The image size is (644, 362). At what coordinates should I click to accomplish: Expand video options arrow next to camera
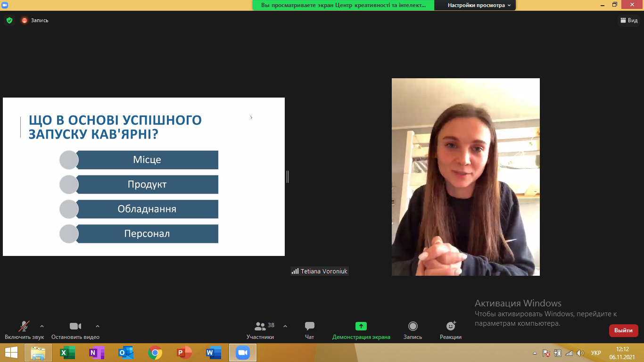pyautogui.click(x=98, y=326)
